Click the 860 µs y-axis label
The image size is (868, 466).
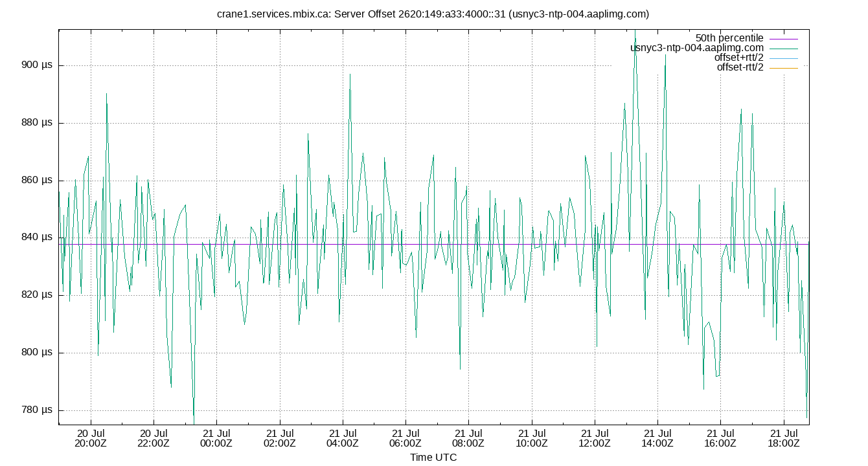coord(38,181)
